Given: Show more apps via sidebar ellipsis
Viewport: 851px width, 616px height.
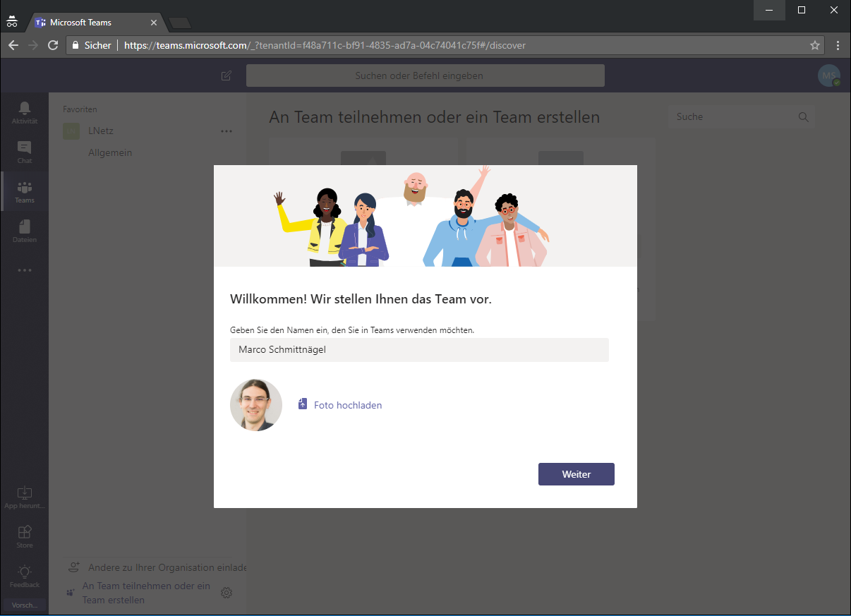Looking at the screenshot, I should tap(25, 270).
